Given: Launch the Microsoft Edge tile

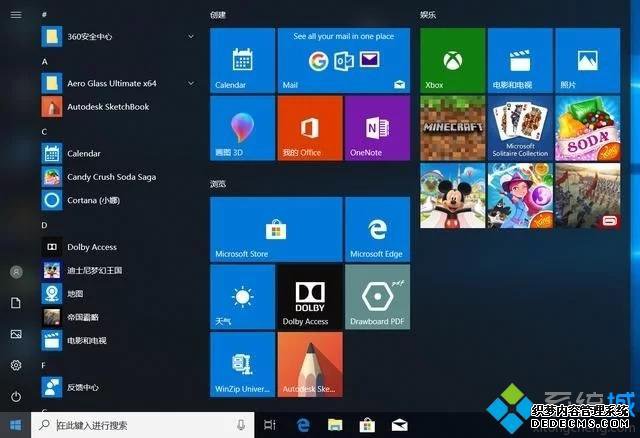Looking at the screenshot, I should tap(378, 229).
